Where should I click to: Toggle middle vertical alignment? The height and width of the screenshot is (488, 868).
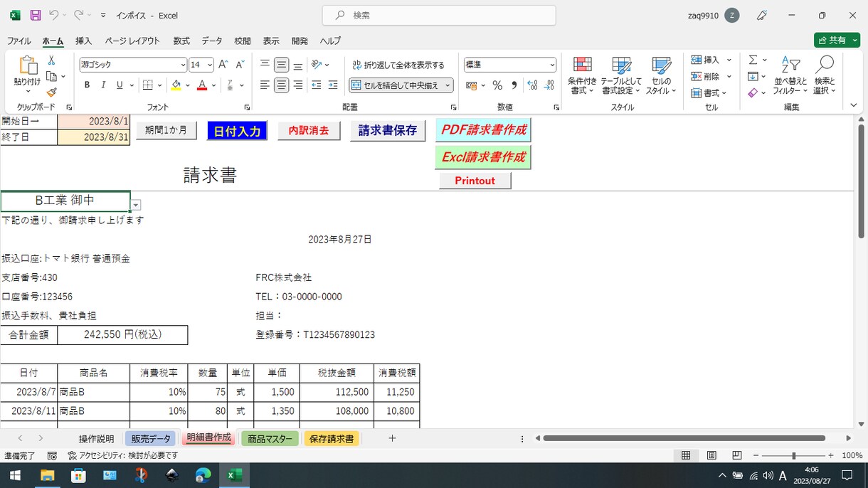[x=282, y=65]
